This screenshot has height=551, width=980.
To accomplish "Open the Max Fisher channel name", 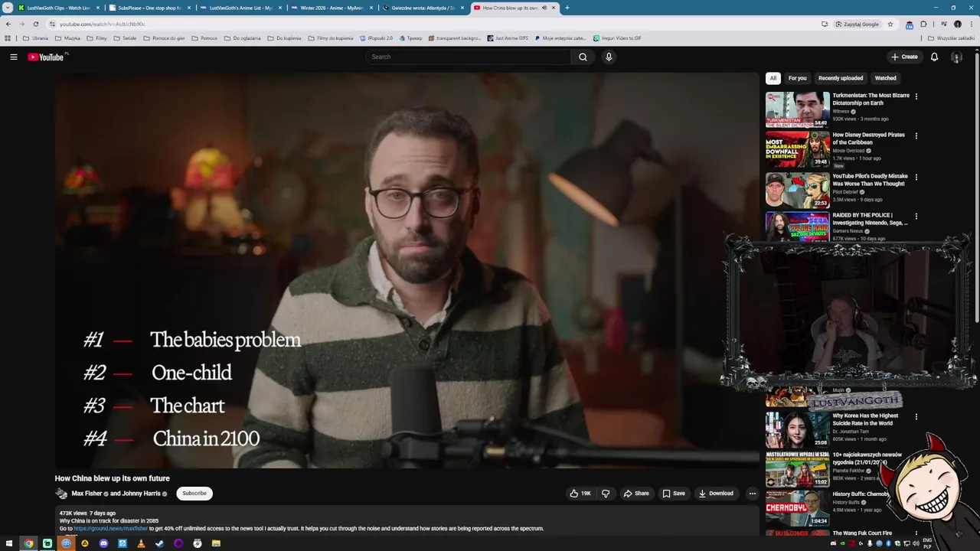I will coord(87,494).
